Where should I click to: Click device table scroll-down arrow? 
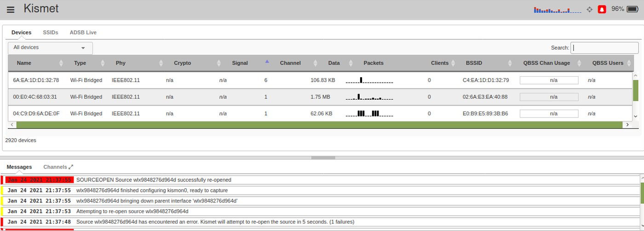point(636,117)
